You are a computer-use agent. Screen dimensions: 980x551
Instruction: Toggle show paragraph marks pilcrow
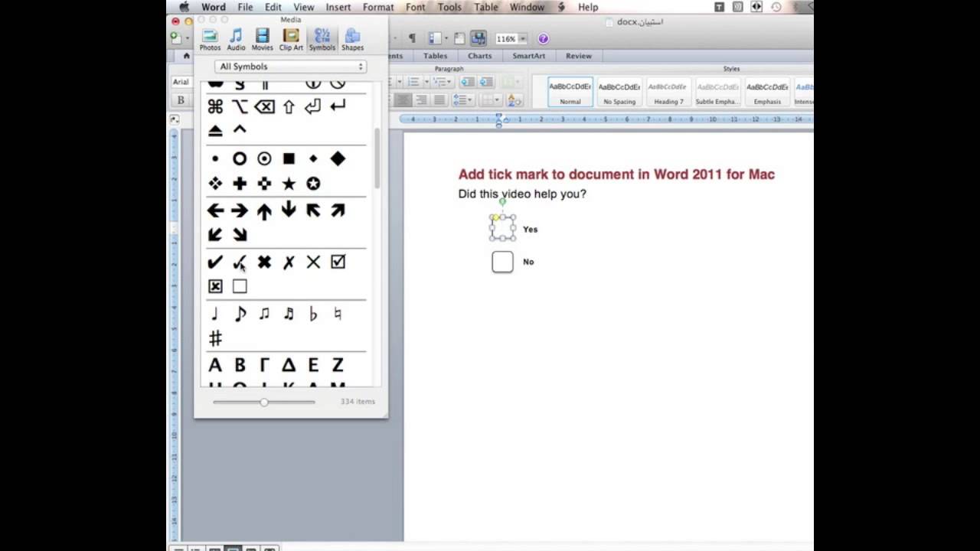(411, 38)
